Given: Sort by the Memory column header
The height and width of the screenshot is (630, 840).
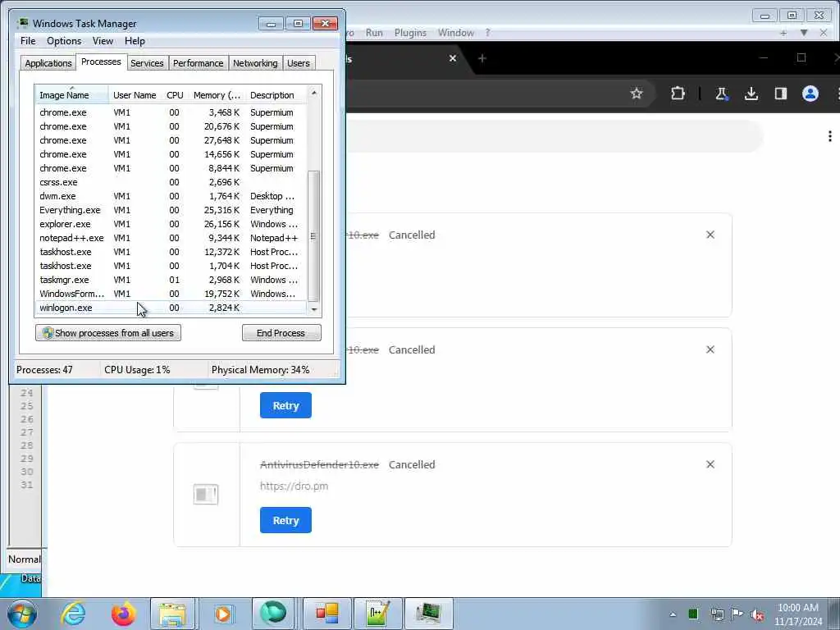Looking at the screenshot, I should (217, 95).
